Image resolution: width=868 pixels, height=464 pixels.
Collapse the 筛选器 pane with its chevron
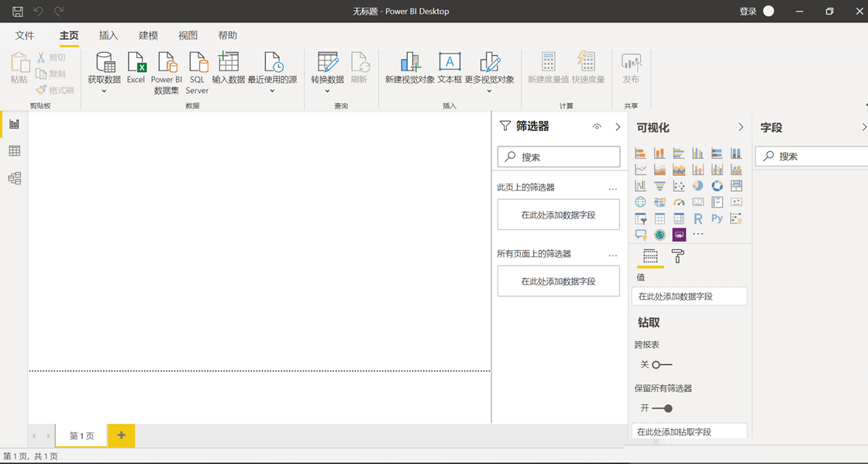tap(618, 126)
